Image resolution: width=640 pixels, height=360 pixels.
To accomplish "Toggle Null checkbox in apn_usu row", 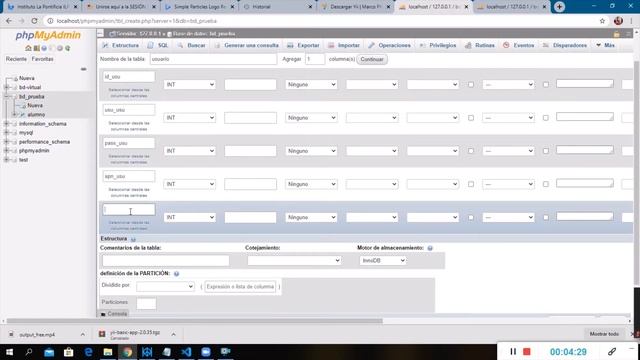I will click(471, 184).
